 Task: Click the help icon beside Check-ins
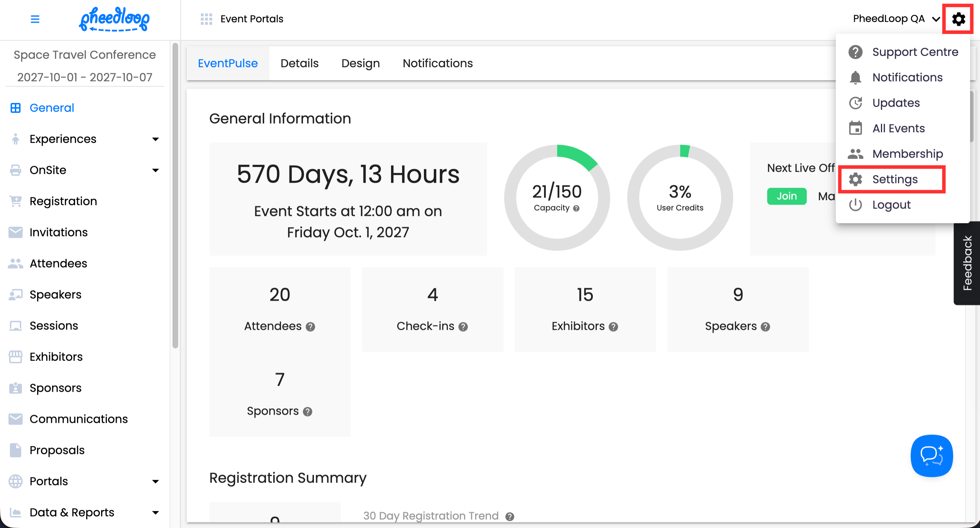tap(463, 327)
